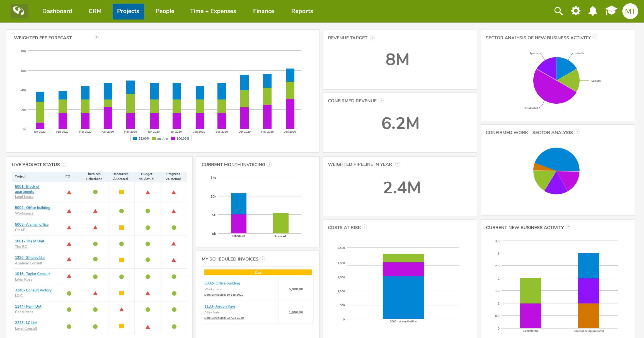Switch to the Reports tab
The image size is (644, 338).
click(302, 11)
